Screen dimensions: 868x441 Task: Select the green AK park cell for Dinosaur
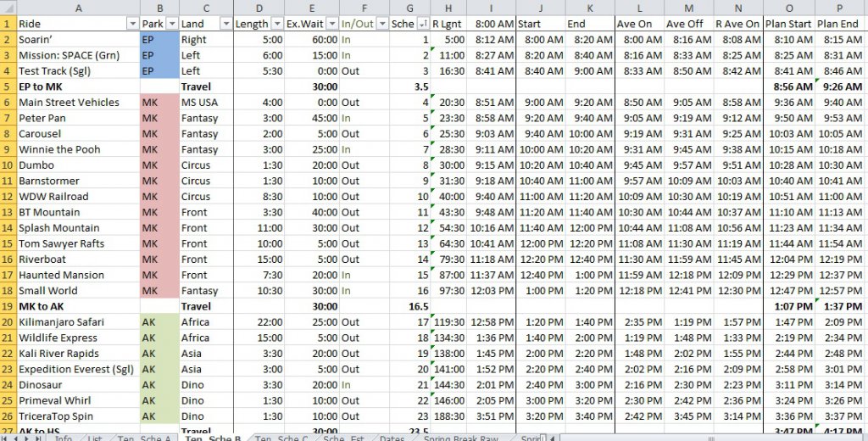(x=159, y=384)
